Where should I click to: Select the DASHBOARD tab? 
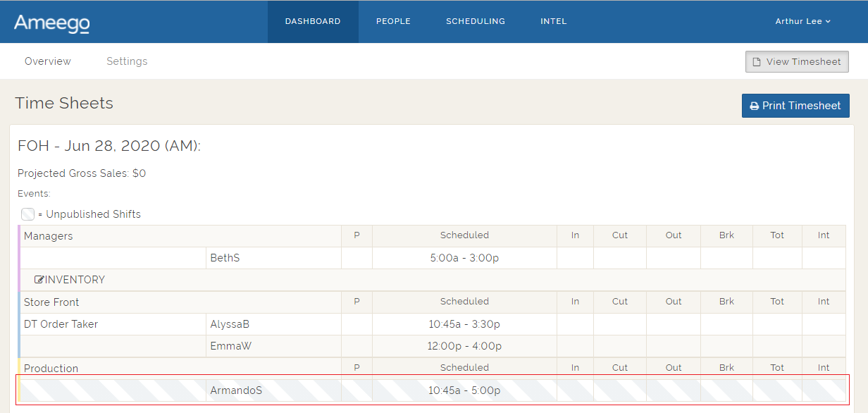(x=313, y=21)
